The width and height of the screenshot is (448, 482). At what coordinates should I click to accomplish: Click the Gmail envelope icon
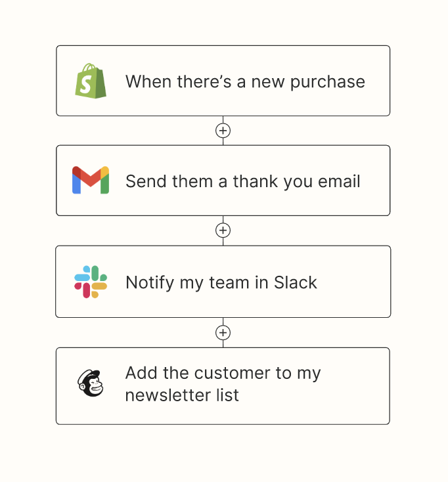point(91,181)
